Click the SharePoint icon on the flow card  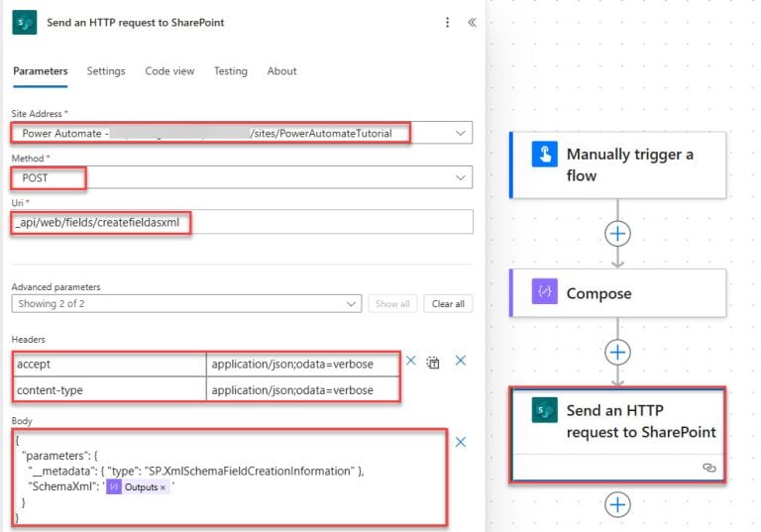(544, 410)
